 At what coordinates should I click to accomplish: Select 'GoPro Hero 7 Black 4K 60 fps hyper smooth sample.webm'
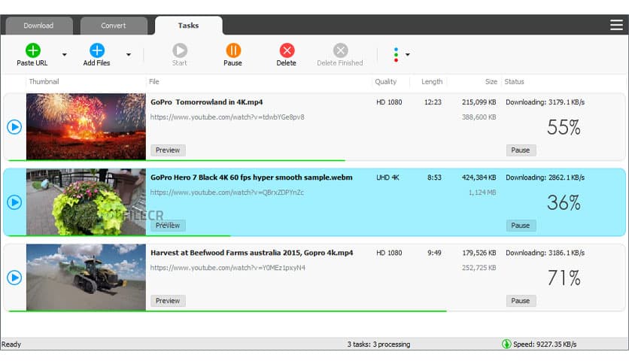pos(251,177)
